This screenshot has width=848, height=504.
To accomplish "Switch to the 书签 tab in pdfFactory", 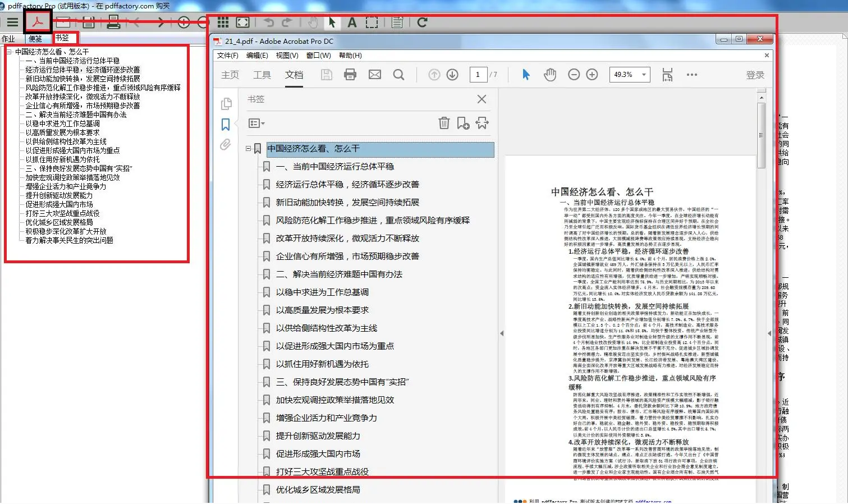I will point(62,38).
